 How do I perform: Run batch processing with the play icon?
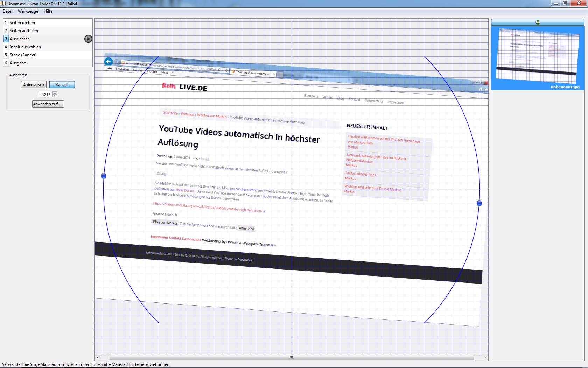pos(88,39)
